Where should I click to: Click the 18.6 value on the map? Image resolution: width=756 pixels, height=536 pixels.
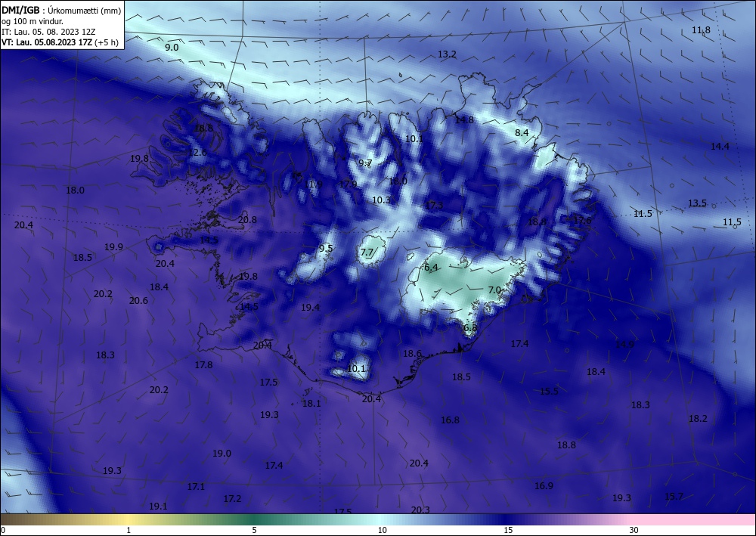pyautogui.click(x=412, y=354)
